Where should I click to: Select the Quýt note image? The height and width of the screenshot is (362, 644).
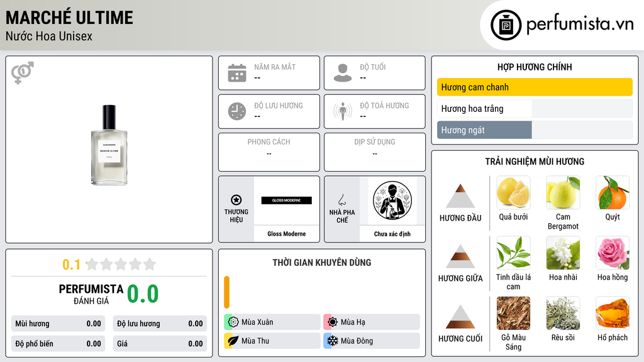pyautogui.click(x=613, y=192)
